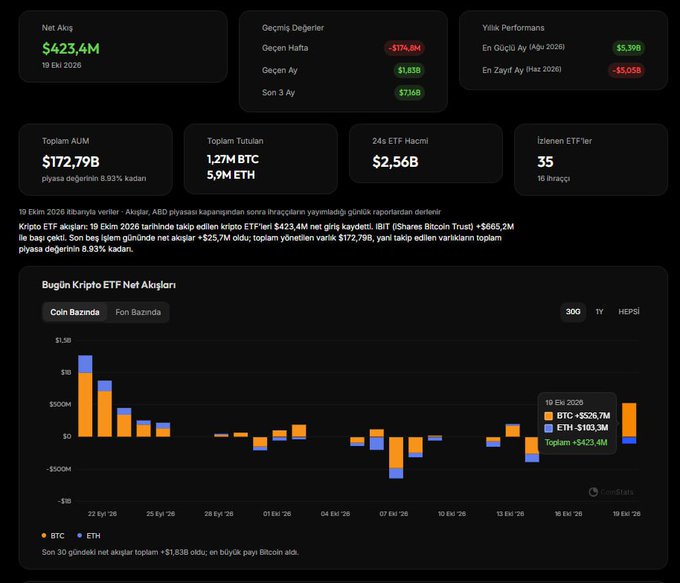This screenshot has width=680, height=583.
Task: Click the ETH -$103,3M tooltip line
Action: 576,428
